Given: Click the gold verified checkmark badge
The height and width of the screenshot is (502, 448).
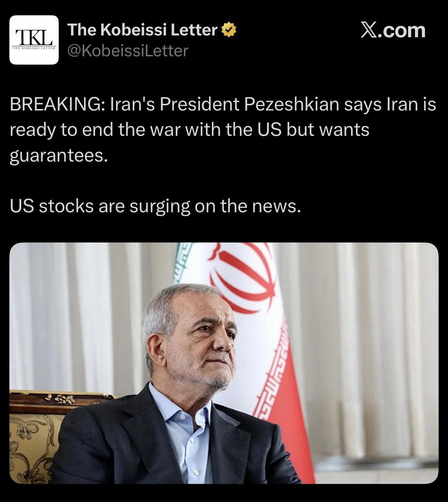Looking at the screenshot, I should click(229, 30).
